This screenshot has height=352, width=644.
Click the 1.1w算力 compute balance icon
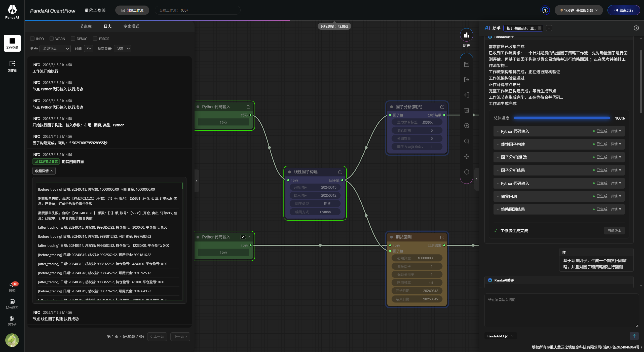12,304
